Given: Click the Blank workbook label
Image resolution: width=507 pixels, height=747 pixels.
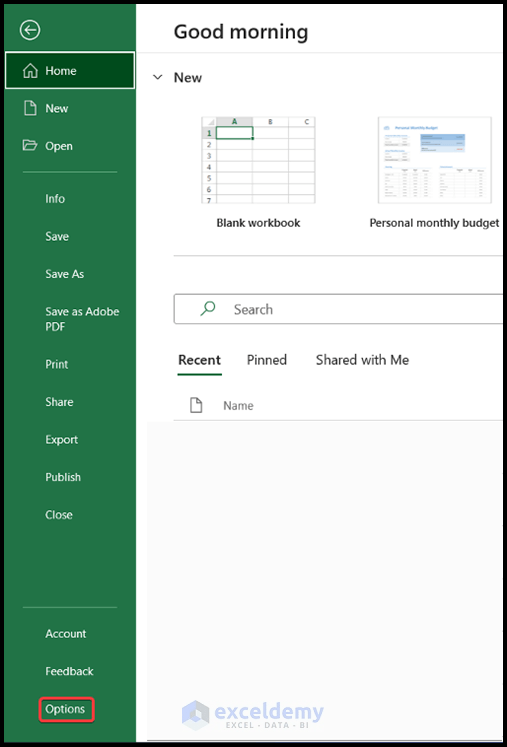Looking at the screenshot, I should click(x=258, y=223).
